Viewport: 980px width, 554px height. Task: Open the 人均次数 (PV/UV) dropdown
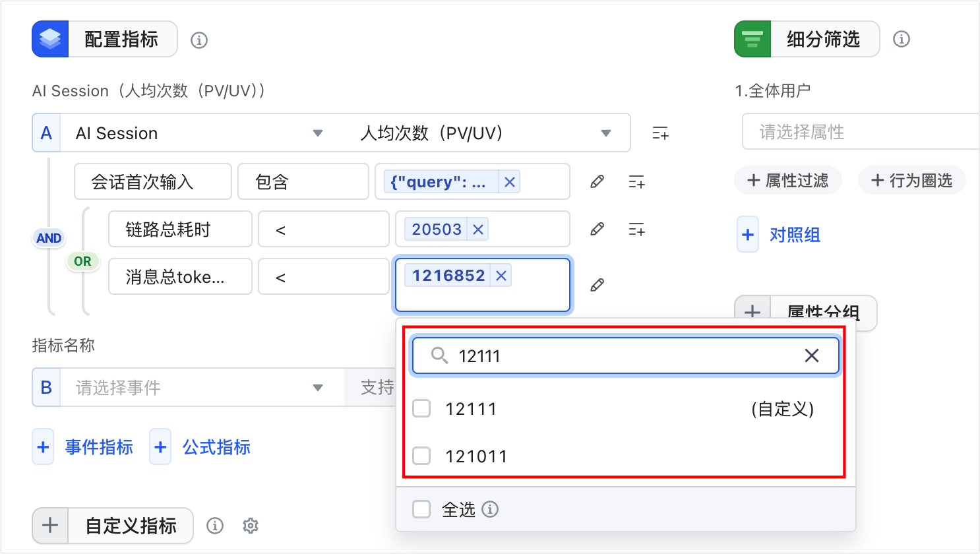[x=487, y=133]
